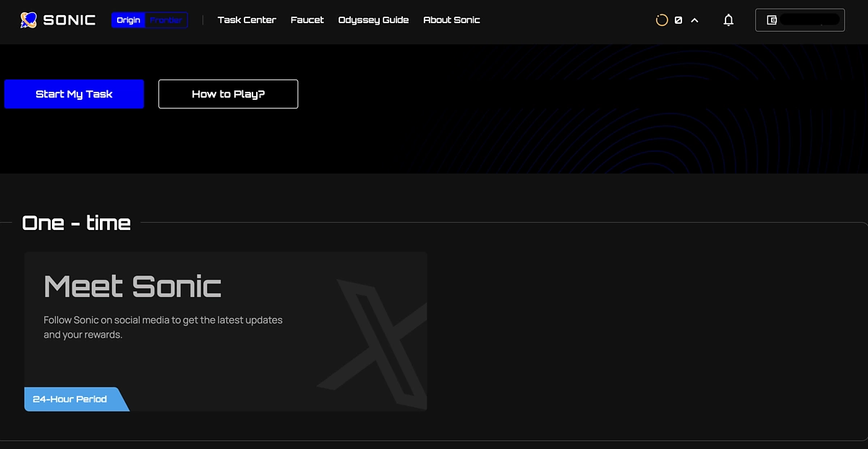
Task: Click the points balance value
Action: pyautogui.click(x=678, y=20)
